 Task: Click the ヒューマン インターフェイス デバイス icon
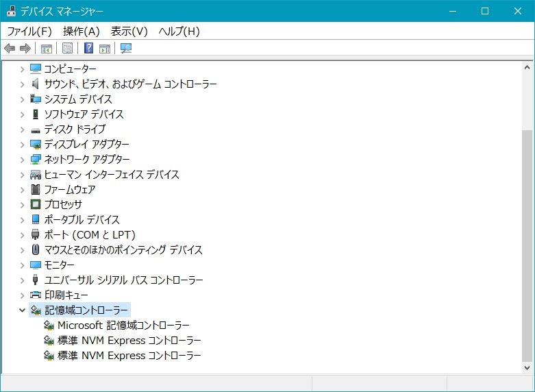point(36,175)
